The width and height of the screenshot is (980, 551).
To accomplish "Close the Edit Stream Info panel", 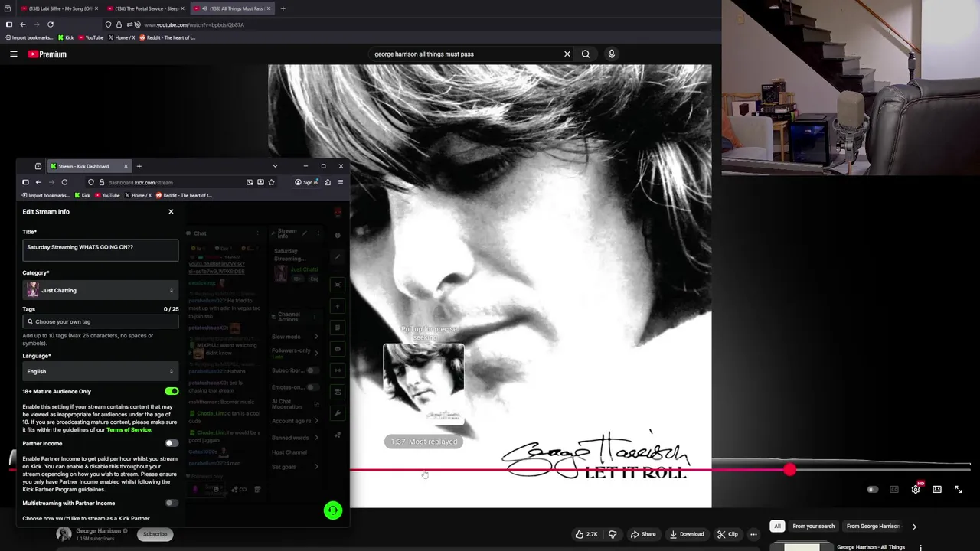I will (x=171, y=212).
